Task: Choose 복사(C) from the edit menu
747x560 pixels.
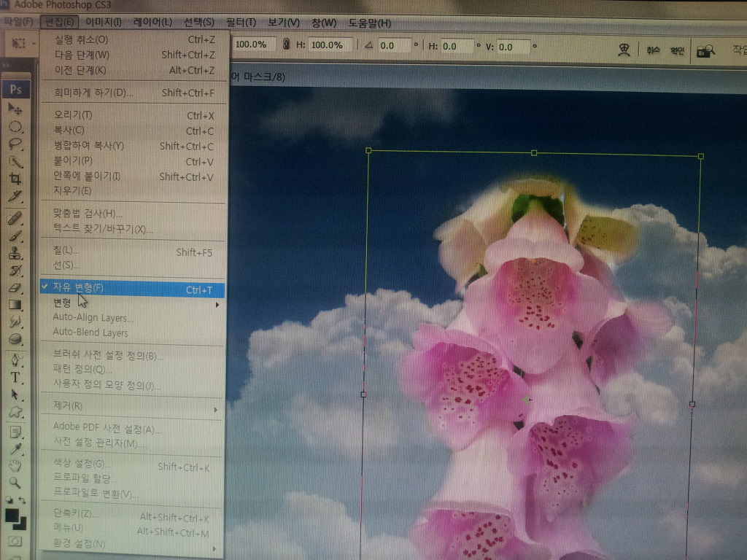Action: [70, 131]
